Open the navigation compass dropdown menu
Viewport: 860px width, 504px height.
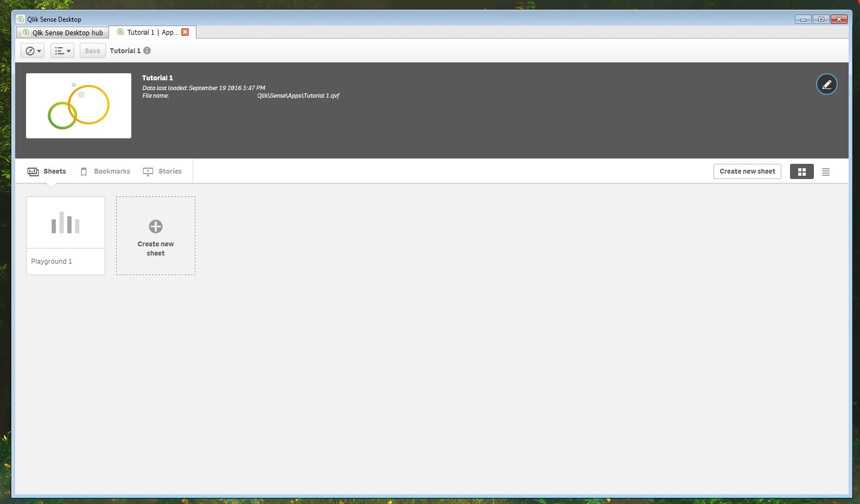pyautogui.click(x=33, y=50)
